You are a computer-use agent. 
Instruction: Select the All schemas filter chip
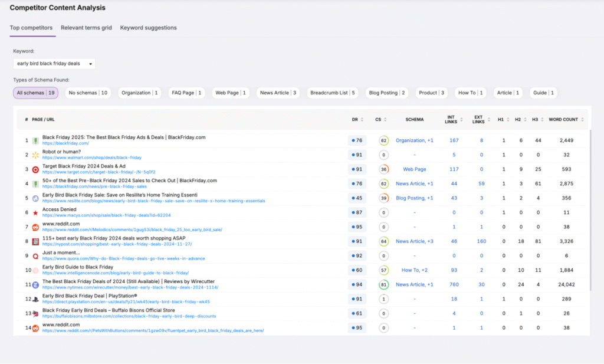(35, 93)
